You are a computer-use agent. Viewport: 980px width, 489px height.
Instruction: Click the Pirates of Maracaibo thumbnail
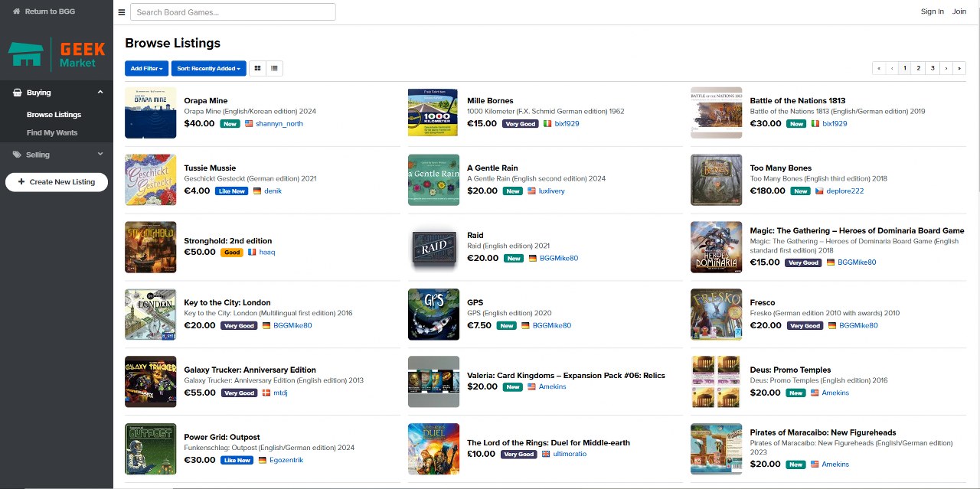point(716,449)
